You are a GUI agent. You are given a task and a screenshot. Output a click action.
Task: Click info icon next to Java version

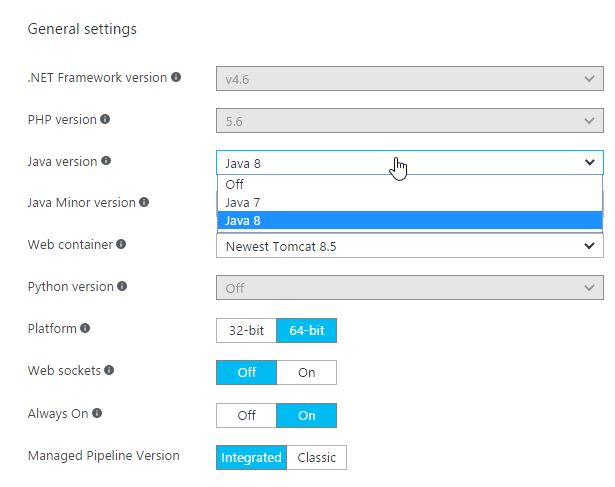106,161
